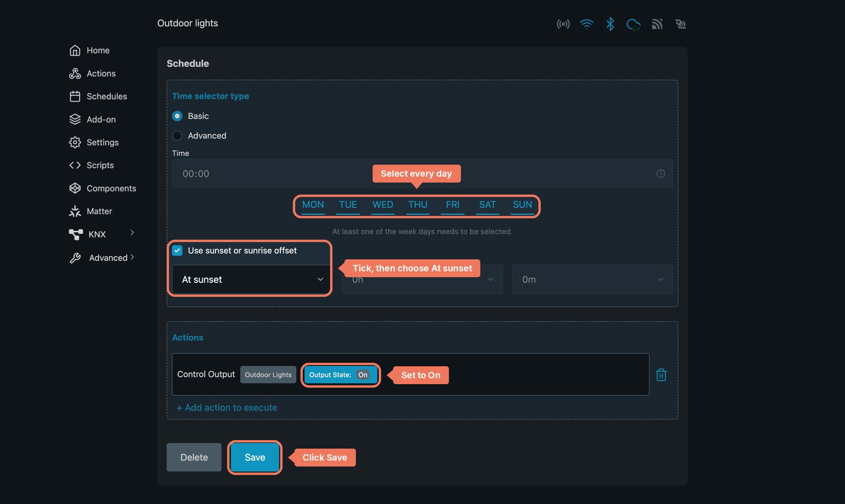Click Add action to execute link
Image resolution: width=845 pixels, height=504 pixels.
click(x=227, y=407)
